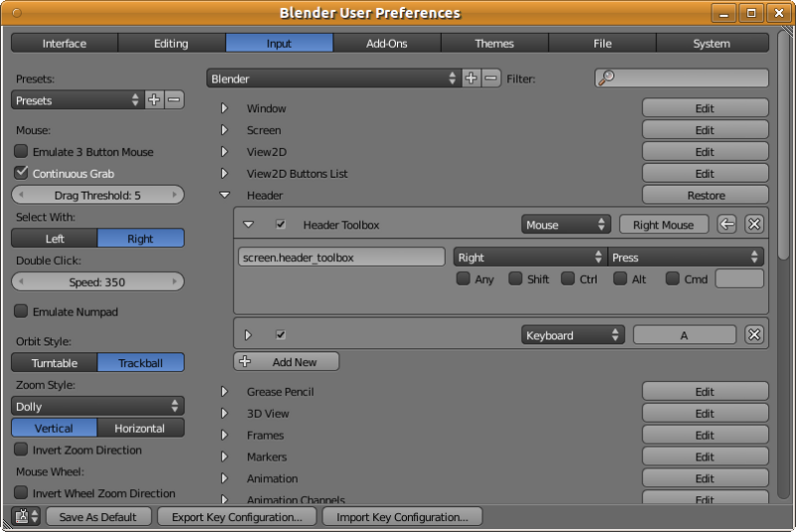Add a new input preset with plus icon
The width and height of the screenshot is (796, 532).
tap(154, 99)
